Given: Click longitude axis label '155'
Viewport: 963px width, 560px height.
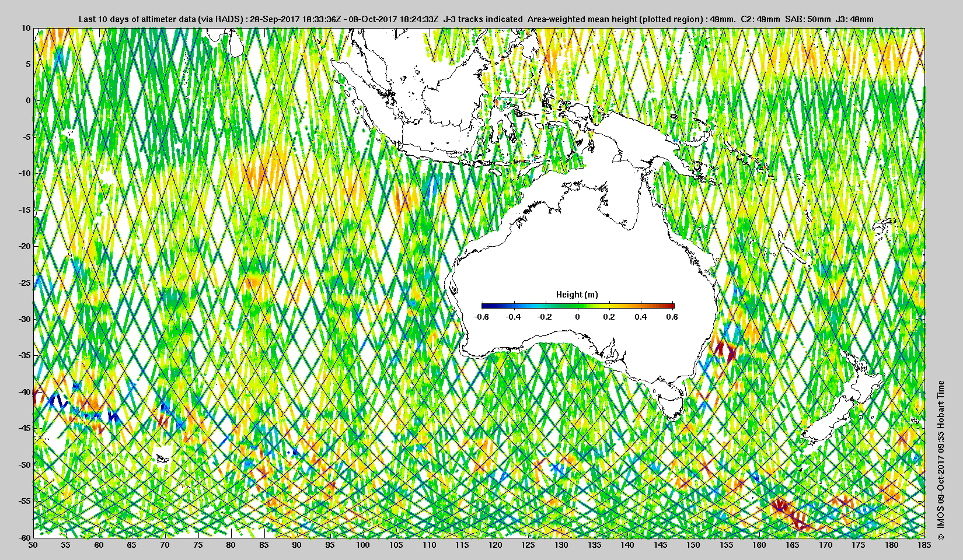Looking at the screenshot, I should tap(727, 545).
